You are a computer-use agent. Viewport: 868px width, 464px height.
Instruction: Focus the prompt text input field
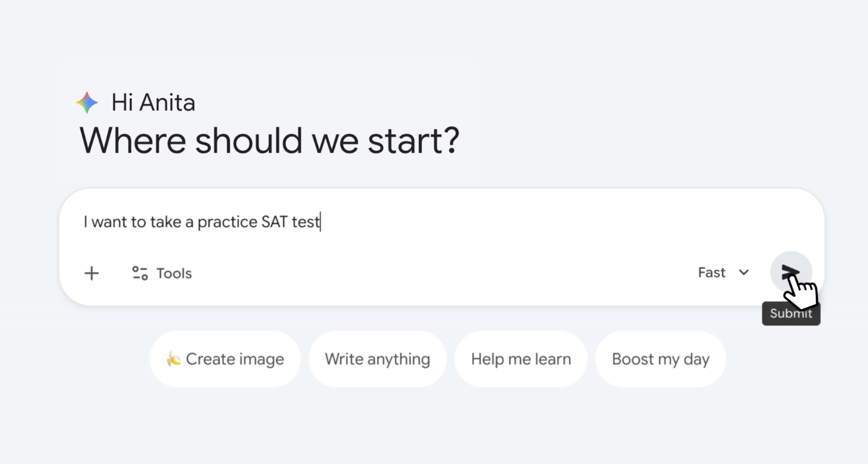pyautogui.click(x=485, y=222)
